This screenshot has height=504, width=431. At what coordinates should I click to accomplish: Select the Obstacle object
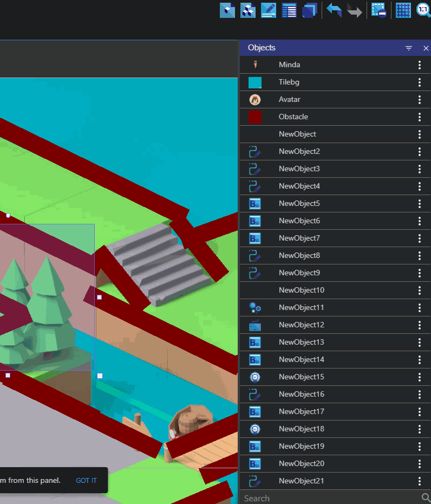tap(335, 117)
